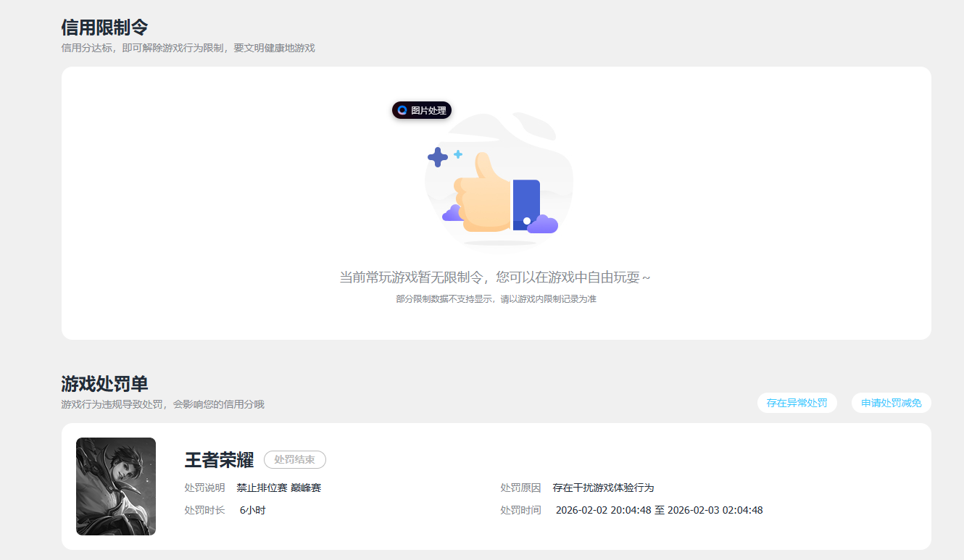The height and width of the screenshot is (560, 964).
Task: Click text 存在干扰游戏体验行为
Action: [603, 488]
